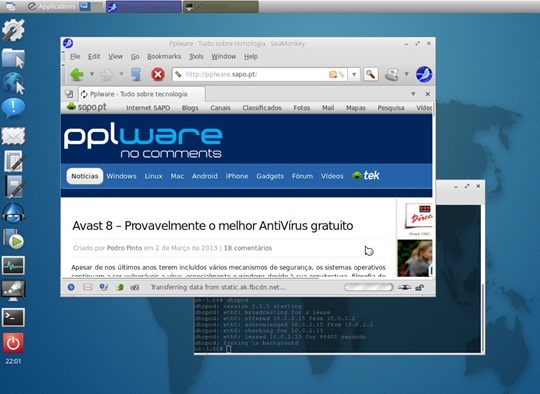Open the Window menu
The height and width of the screenshot is (394, 540).
click(224, 56)
